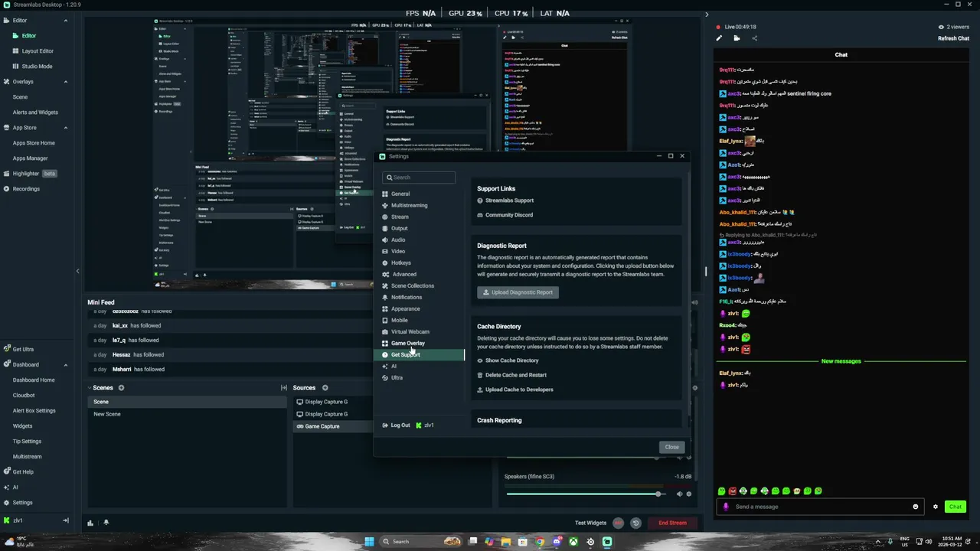Click Test Widgets

click(x=590, y=523)
